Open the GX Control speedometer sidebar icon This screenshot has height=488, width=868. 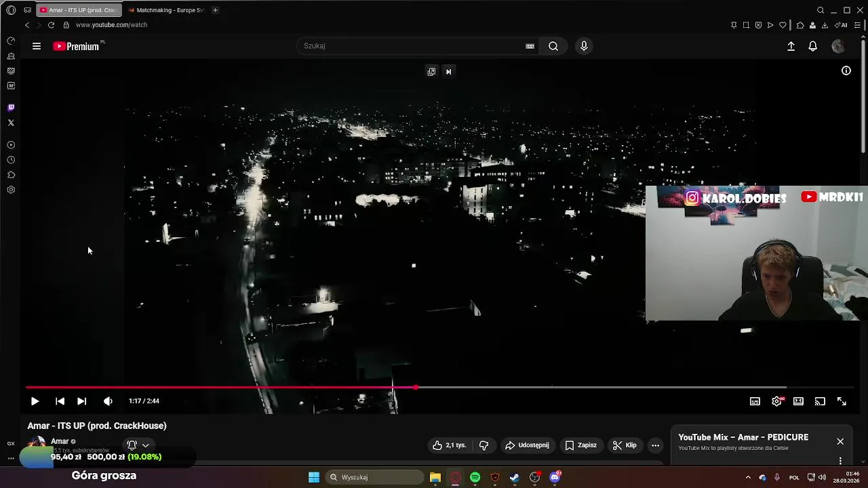[11, 41]
